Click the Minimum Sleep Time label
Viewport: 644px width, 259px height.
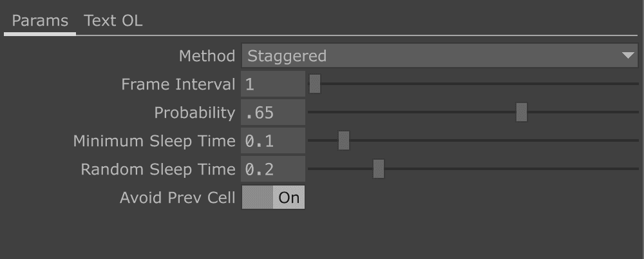pos(154,141)
